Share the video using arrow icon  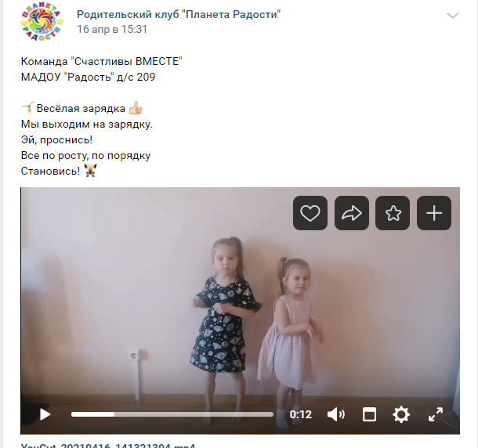point(352,213)
